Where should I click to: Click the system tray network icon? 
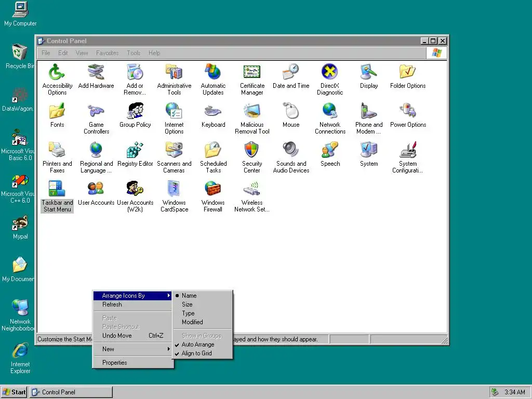495,392
